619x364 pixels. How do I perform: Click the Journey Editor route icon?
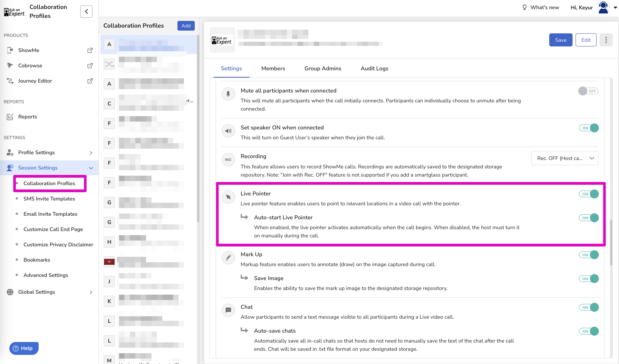10,81
